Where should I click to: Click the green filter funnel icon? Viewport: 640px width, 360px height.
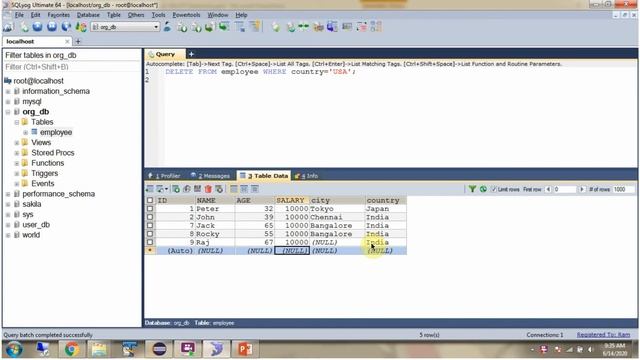click(x=472, y=189)
